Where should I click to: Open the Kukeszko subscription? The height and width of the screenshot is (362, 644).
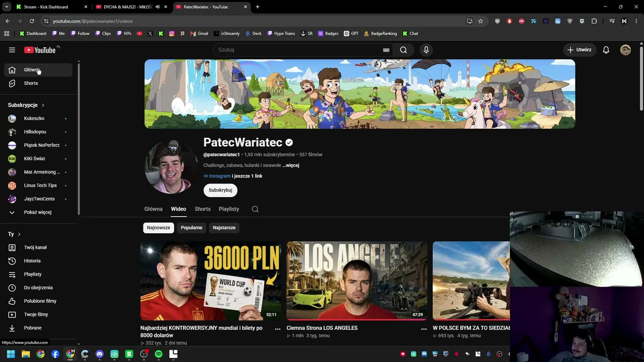[38, 119]
